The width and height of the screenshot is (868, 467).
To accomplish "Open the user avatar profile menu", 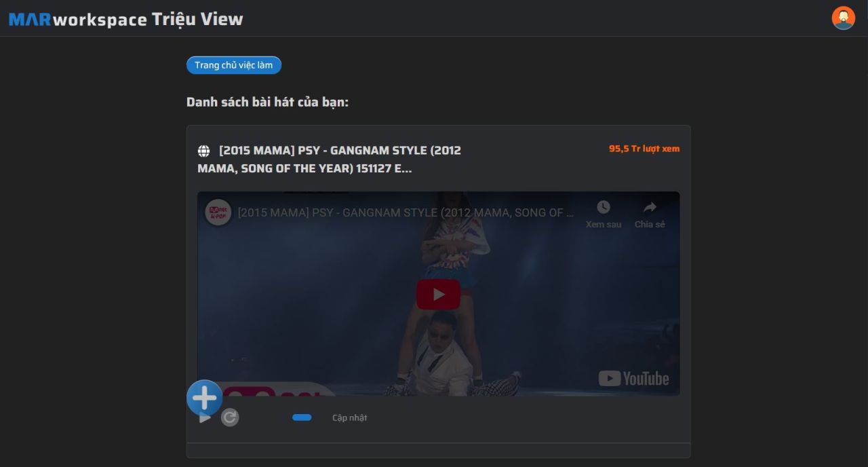I will tap(844, 18).
